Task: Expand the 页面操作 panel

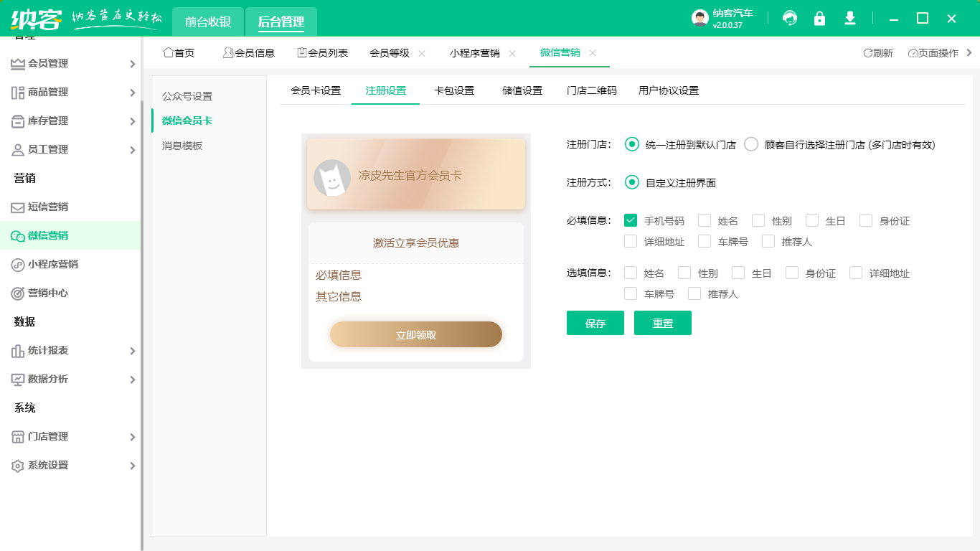Action: click(x=933, y=52)
